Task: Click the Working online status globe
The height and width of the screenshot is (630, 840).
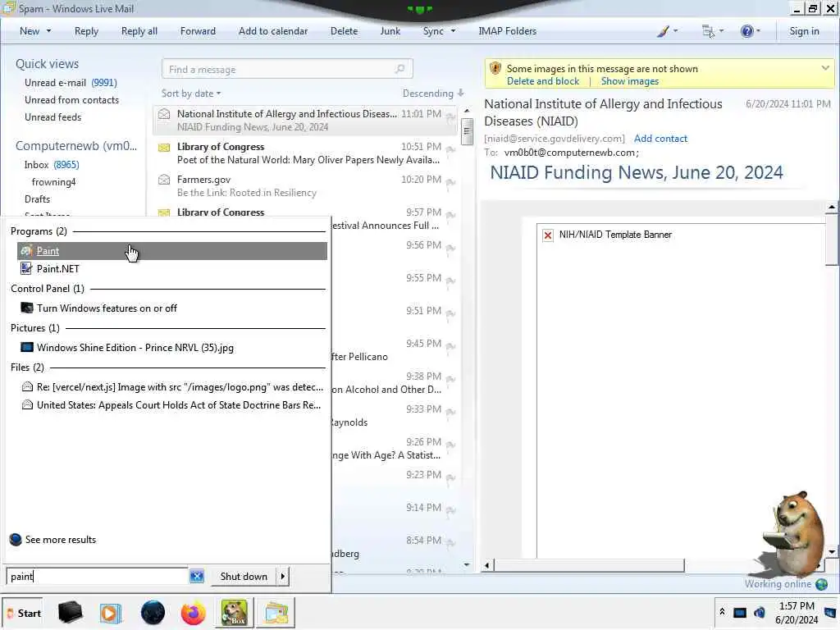Action: pyautogui.click(x=820, y=584)
